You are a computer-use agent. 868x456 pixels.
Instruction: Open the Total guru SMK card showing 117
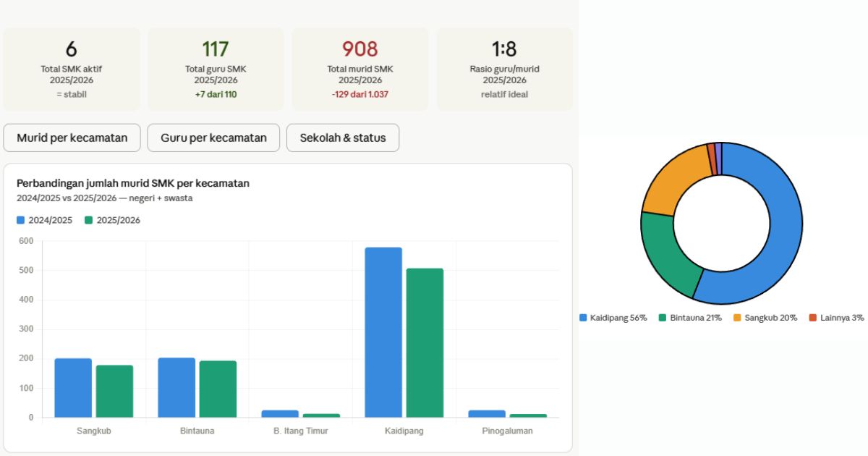(216, 69)
